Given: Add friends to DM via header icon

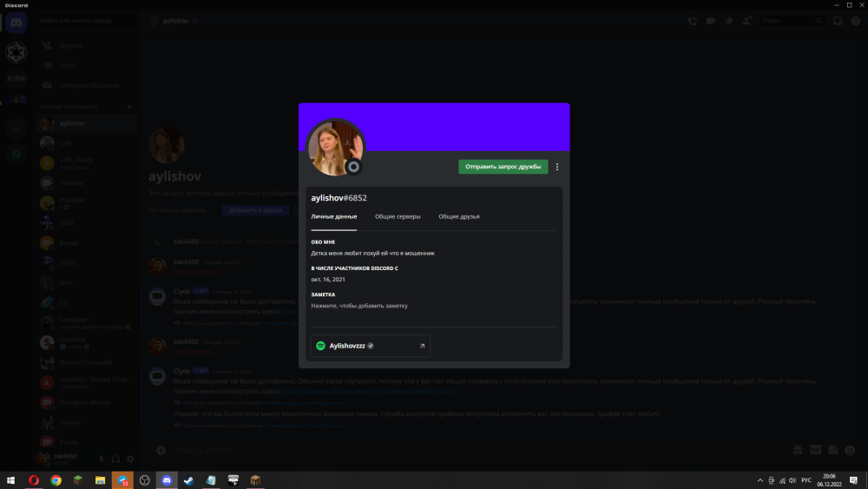Looking at the screenshot, I should [x=747, y=21].
